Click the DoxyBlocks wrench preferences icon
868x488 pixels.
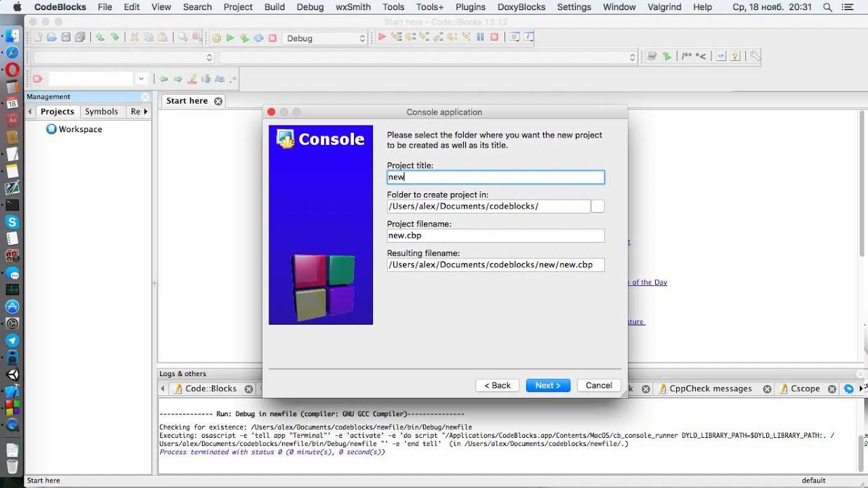click(x=755, y=57)
